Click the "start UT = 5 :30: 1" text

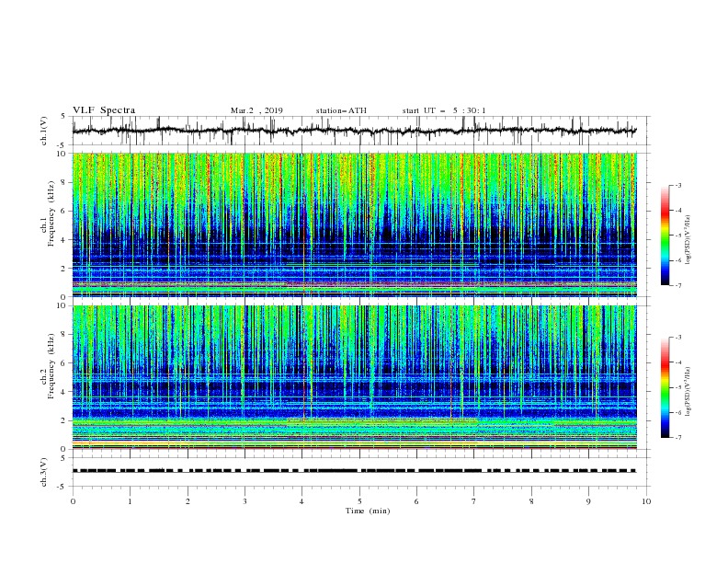tap(444, 110)
